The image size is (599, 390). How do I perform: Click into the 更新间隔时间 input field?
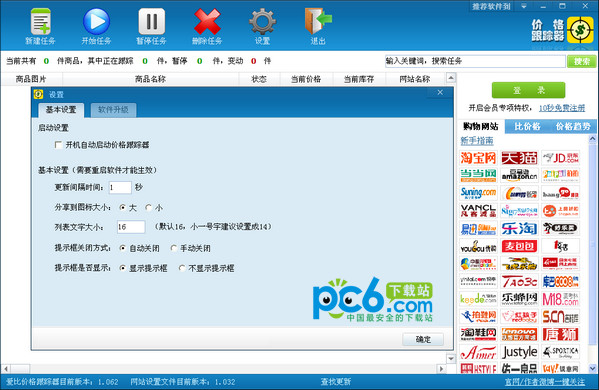120,188
